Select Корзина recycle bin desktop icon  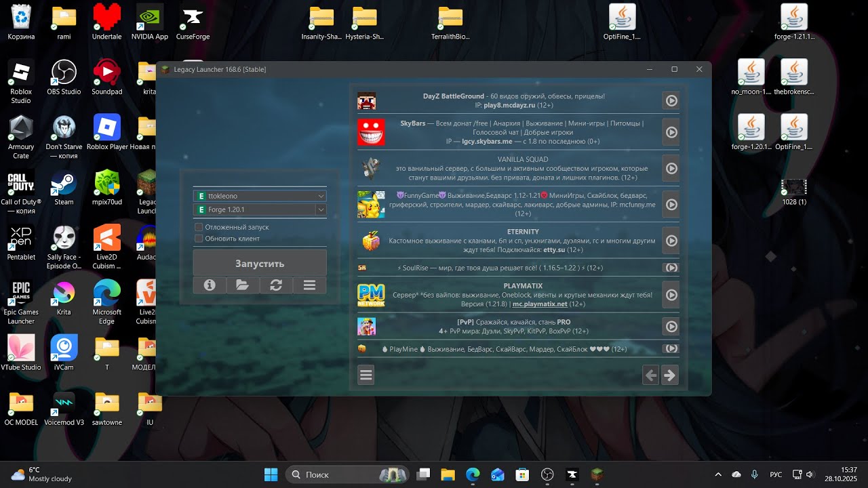pyautogui.click(x=21, y=22)
